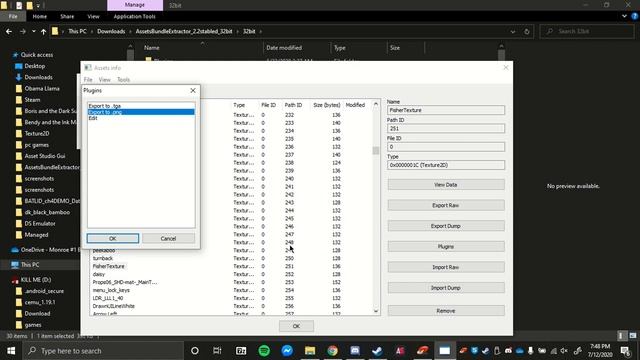This screenshot has width=640, height=360.
Task: Open Tools menu in Assets info window
Action: 123,80
